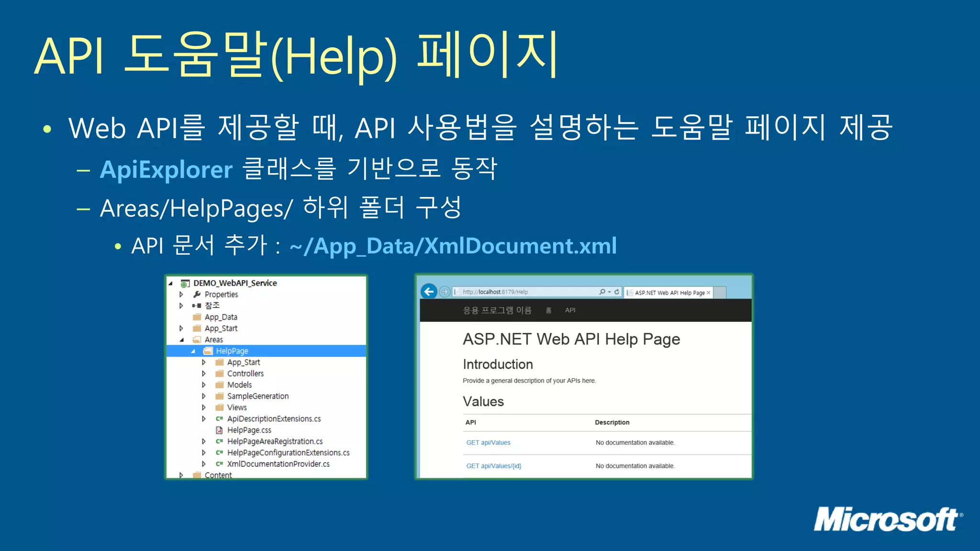Expand the Controllers folder
Screen dimensions: 980x551
click(x=204, y=373)
